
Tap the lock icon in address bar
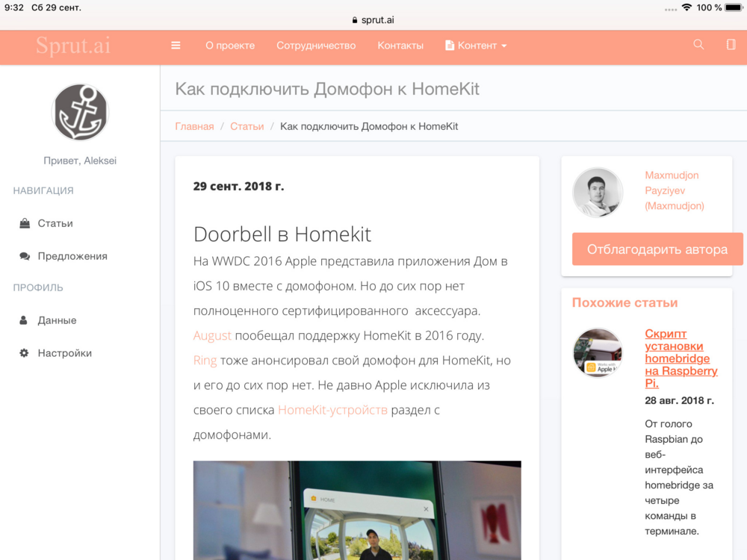click(x=354, y=20)
